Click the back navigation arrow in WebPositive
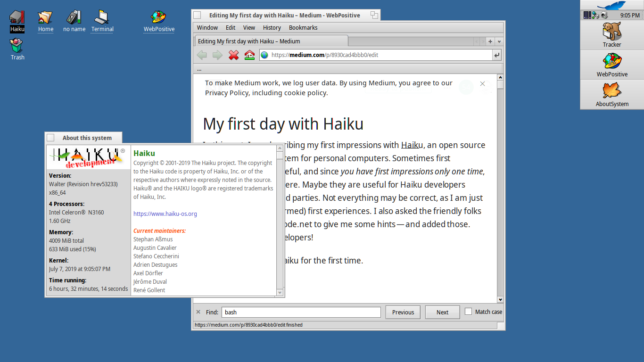Viewport: 644px width, 362px height. point(202,55)
